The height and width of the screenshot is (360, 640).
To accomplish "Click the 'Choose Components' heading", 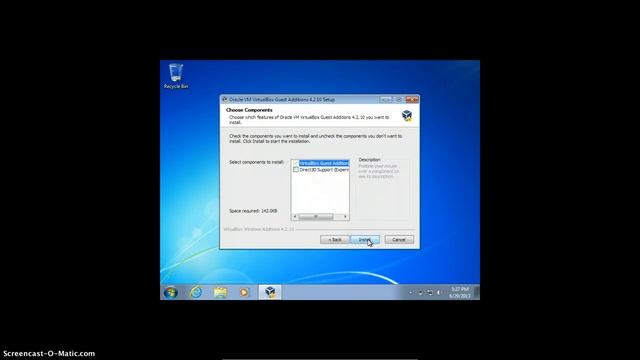I will pos(249,110).
